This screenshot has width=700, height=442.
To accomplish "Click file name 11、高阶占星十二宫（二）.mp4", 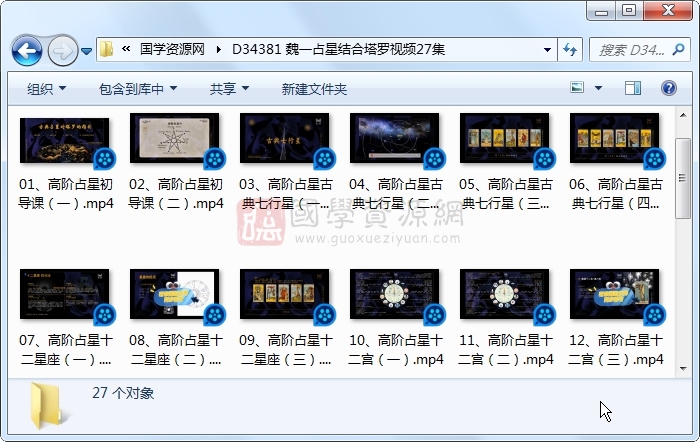I will click(x=506, y=350).
